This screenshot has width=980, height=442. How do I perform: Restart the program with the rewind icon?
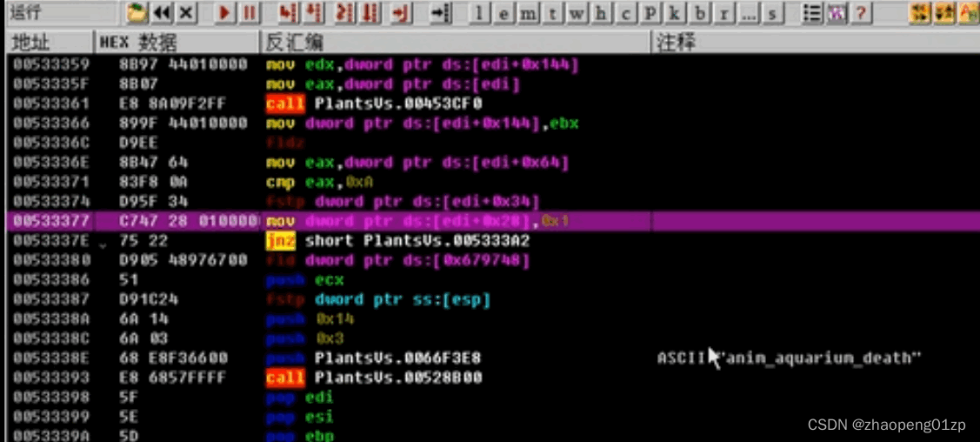[x=163, y=12]
